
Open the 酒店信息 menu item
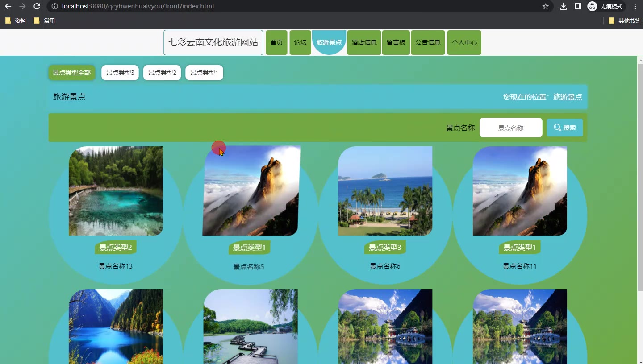click(364, 42)
